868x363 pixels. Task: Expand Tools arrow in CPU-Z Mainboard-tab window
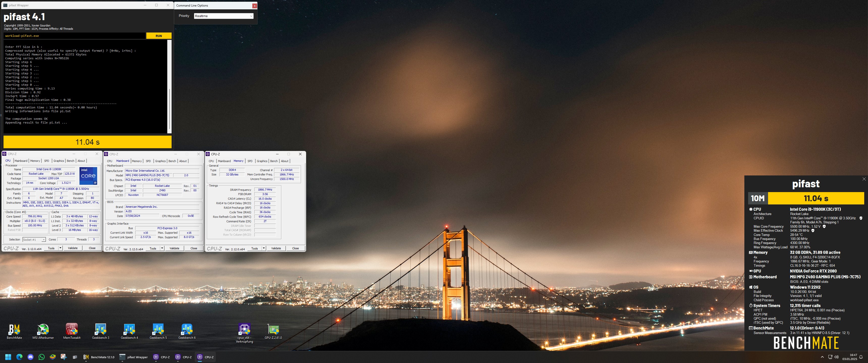click(x=162, y=249)
